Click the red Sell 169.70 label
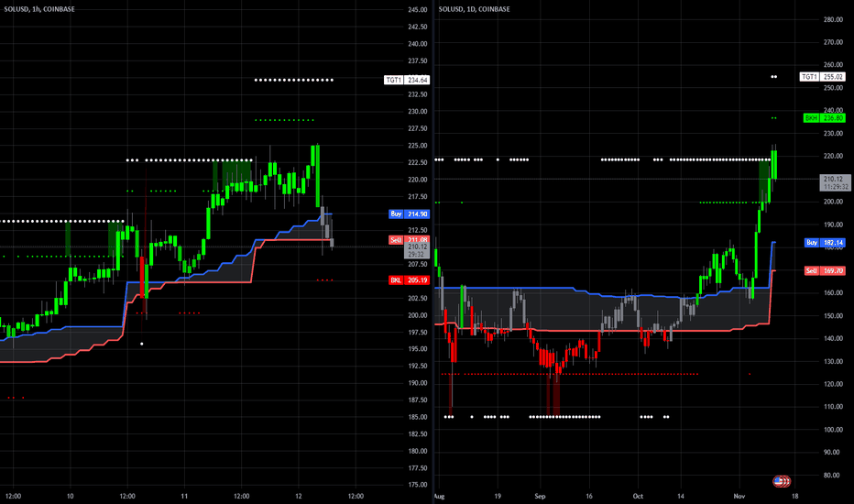The width and height of the screenshot is (854, 504). tap(825, 271)
